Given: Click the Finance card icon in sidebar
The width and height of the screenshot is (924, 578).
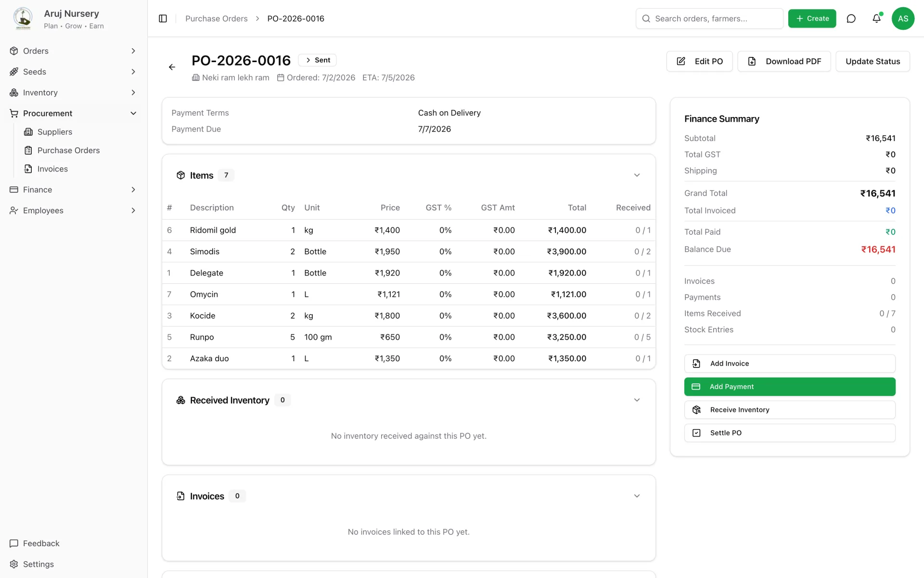Looking at the screenshot, I should click(x=14, y=189).
